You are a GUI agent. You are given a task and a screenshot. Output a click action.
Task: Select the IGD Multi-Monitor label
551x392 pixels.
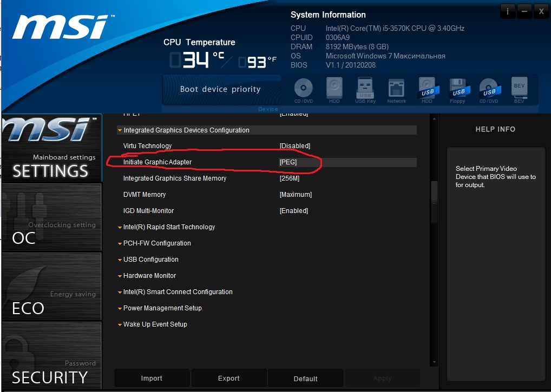[148, 210]
